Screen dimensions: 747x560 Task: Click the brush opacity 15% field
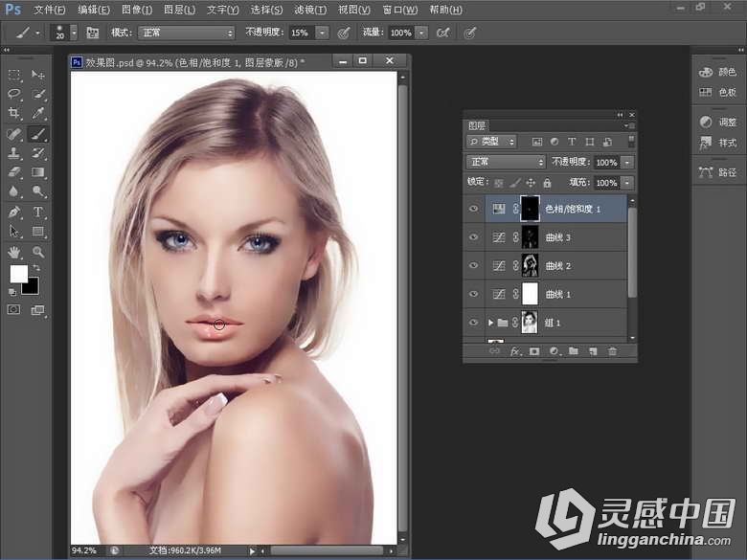click(301, 33)
